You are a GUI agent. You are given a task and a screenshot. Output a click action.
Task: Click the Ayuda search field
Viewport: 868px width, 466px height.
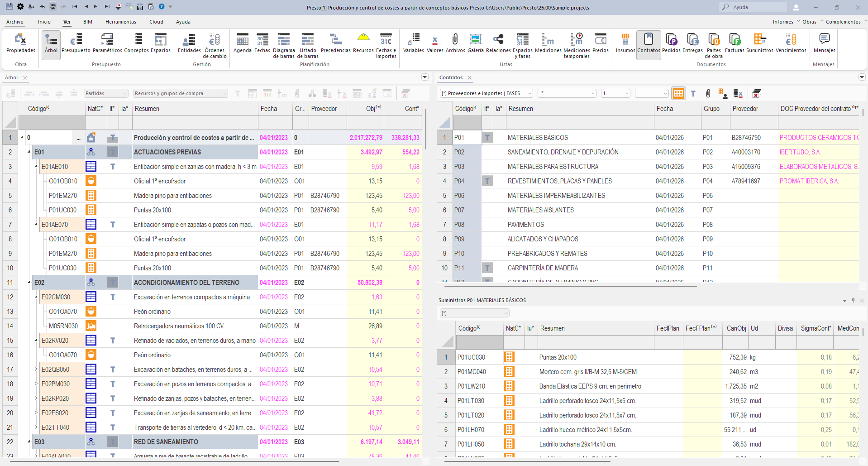(753, 7)
